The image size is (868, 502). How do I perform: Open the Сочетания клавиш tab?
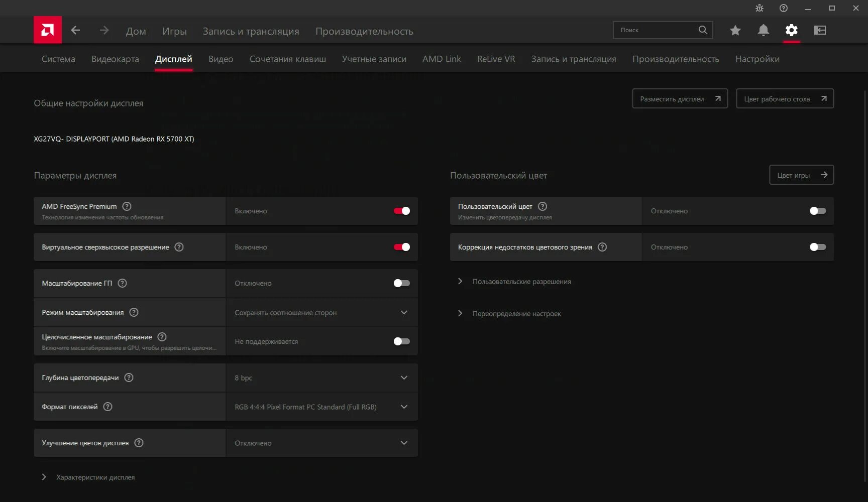point(287,59)
